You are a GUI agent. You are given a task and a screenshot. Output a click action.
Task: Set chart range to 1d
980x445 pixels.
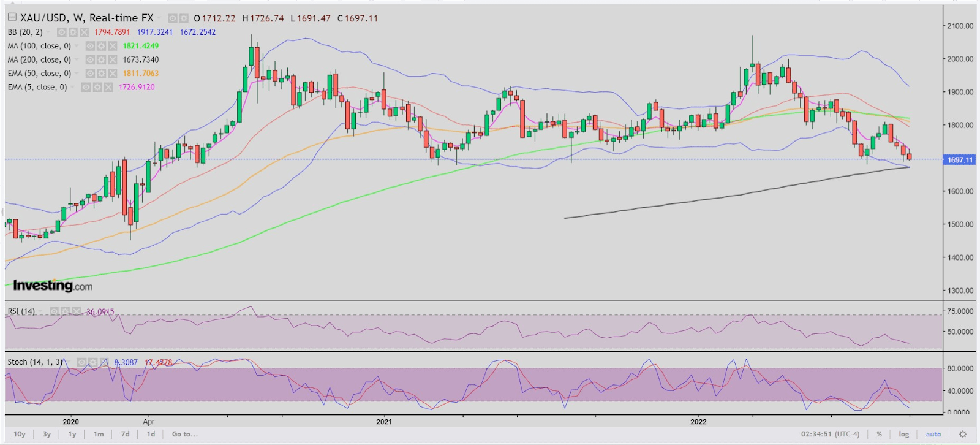151,434
